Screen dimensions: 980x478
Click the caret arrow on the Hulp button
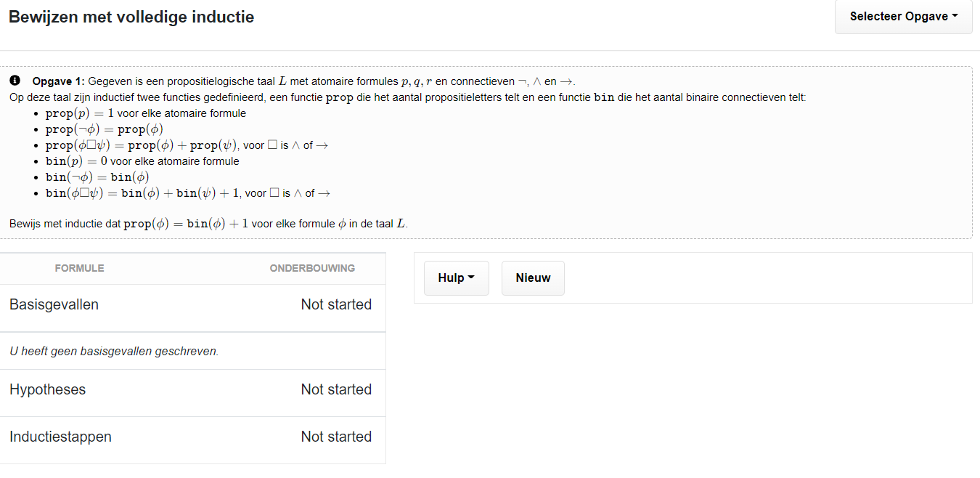pos(472,278)
